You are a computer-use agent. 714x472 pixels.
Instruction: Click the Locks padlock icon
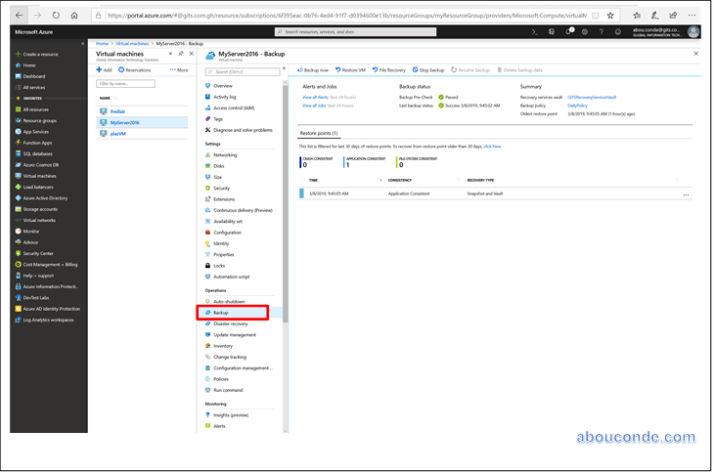coord(206,265)
